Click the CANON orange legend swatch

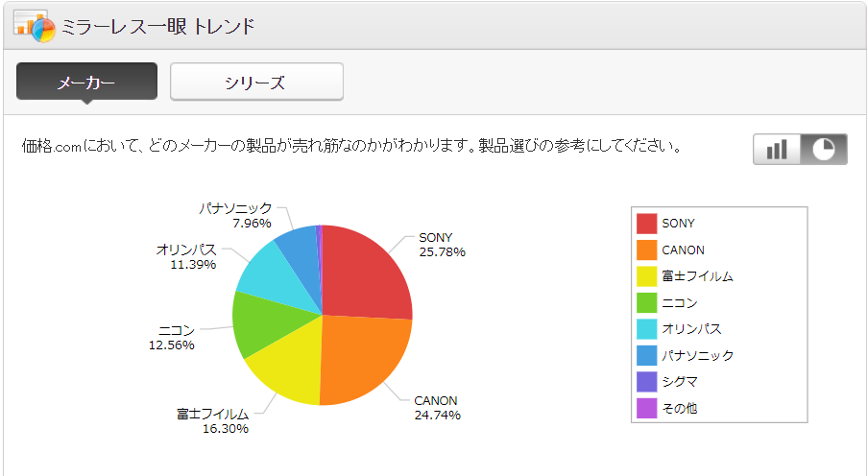pyautogui.click(x=646, y=250)
